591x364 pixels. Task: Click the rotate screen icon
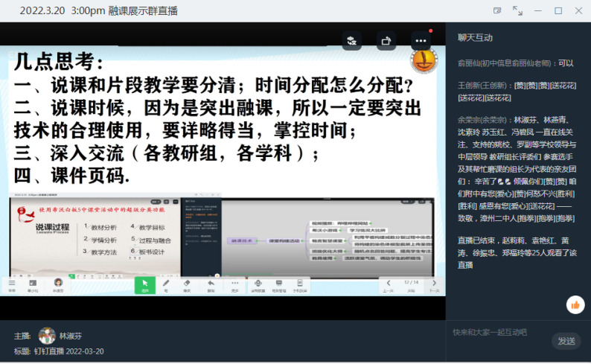coord(386,40)
